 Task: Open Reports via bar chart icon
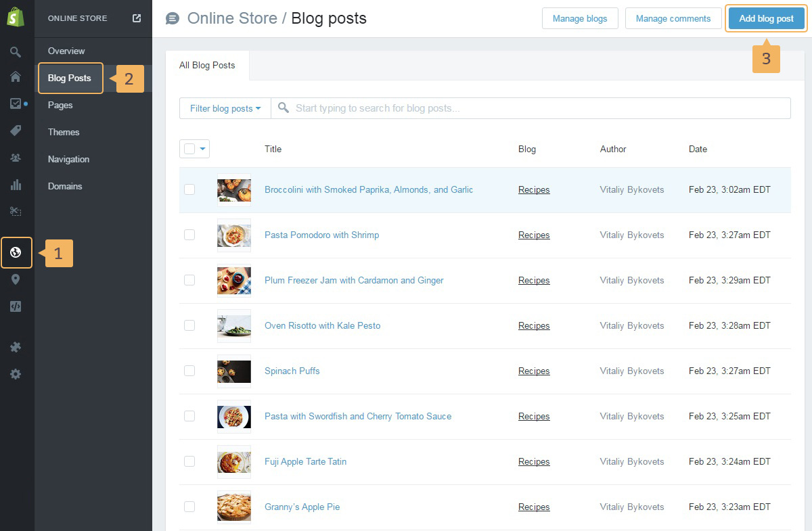16,185
